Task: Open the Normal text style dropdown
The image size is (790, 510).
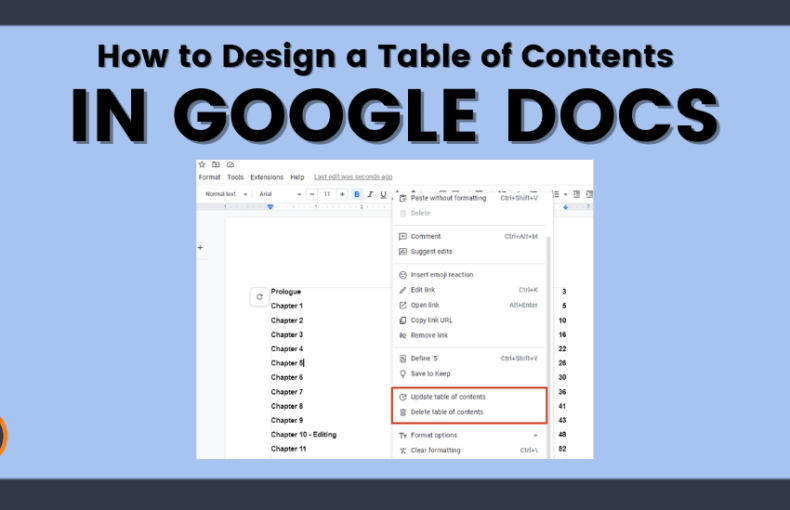Action: pyautogui.click(x=225, y=194)
